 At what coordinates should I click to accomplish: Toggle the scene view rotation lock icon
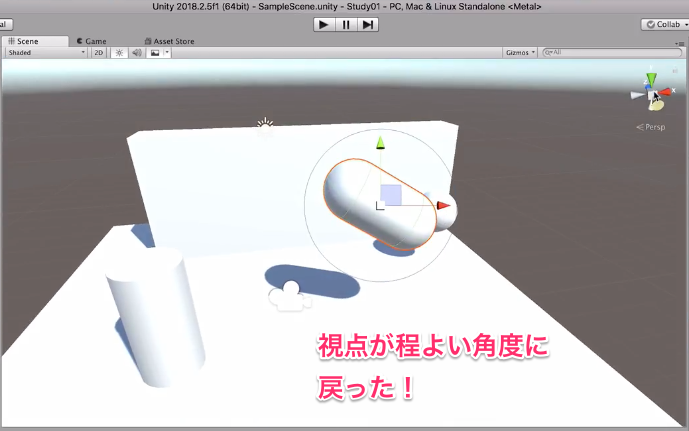(674, 69)
